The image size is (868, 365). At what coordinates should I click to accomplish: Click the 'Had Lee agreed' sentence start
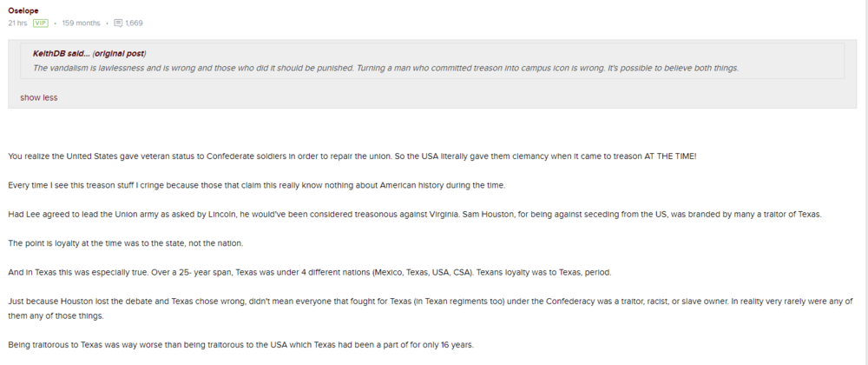[x=35, y=214]
